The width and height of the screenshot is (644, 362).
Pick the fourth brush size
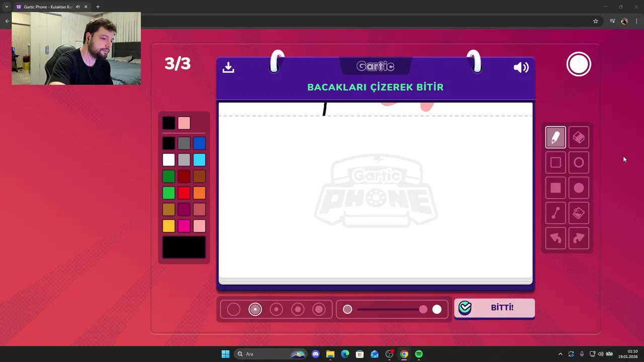click(298, 309)
